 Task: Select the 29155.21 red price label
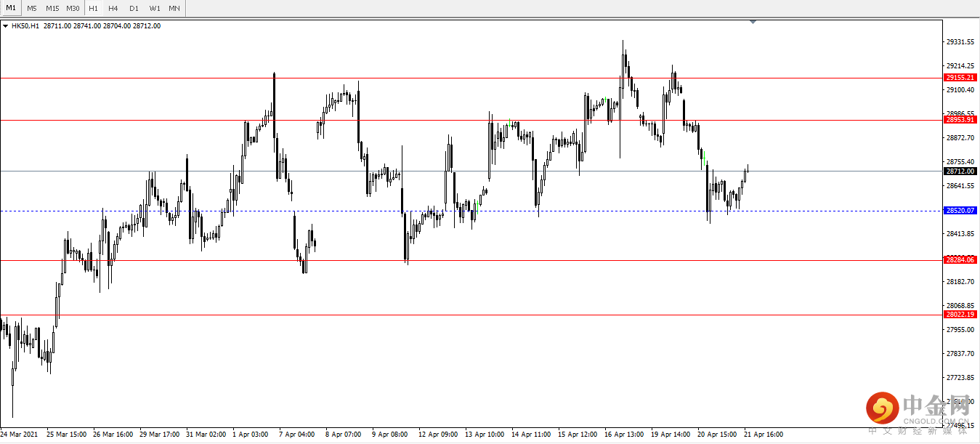click(960, 78)
